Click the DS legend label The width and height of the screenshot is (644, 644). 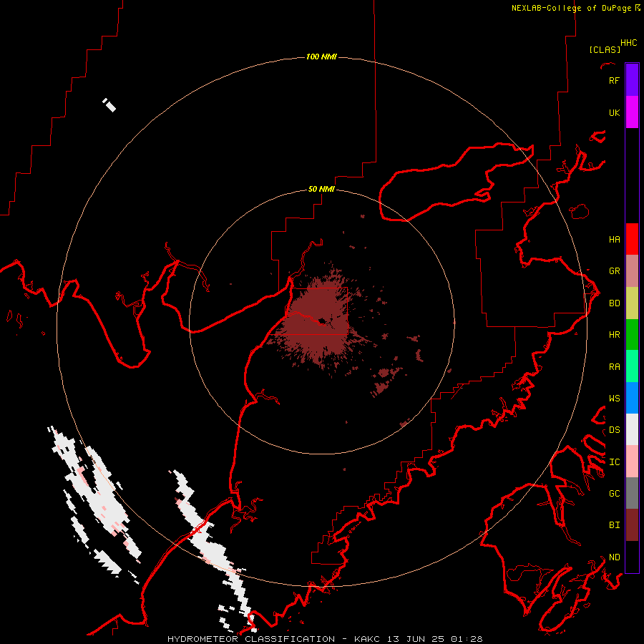[x=615, y=430]
